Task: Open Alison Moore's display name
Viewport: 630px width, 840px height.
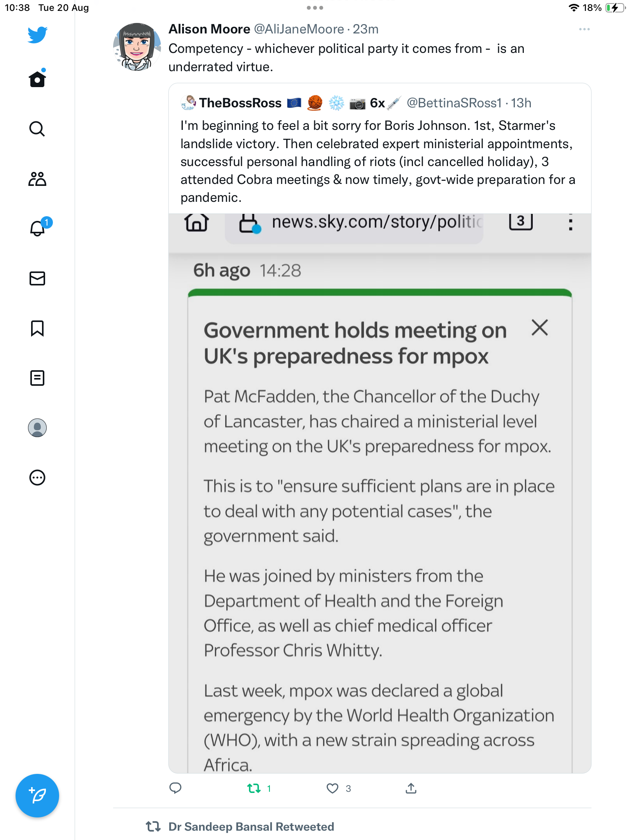Action: point(209,29)
